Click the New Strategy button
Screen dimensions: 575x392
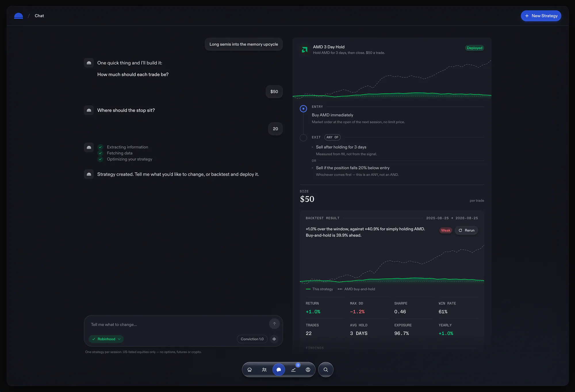point(541,16)
